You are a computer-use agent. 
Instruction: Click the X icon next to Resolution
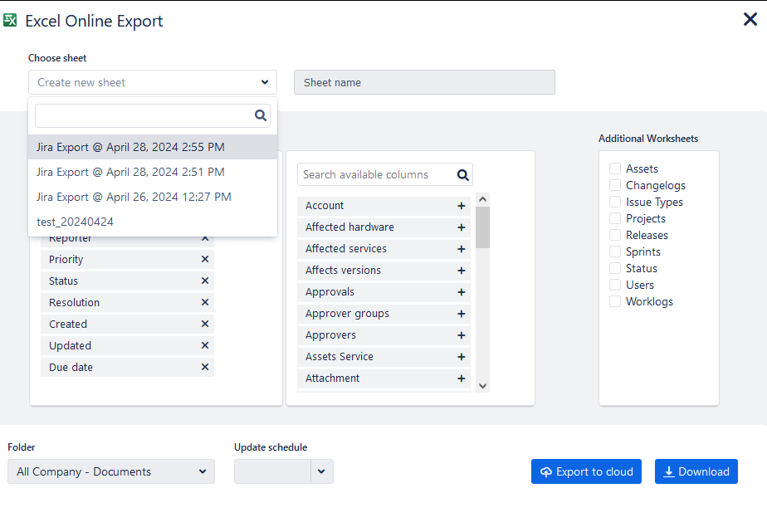click(205, 303)
